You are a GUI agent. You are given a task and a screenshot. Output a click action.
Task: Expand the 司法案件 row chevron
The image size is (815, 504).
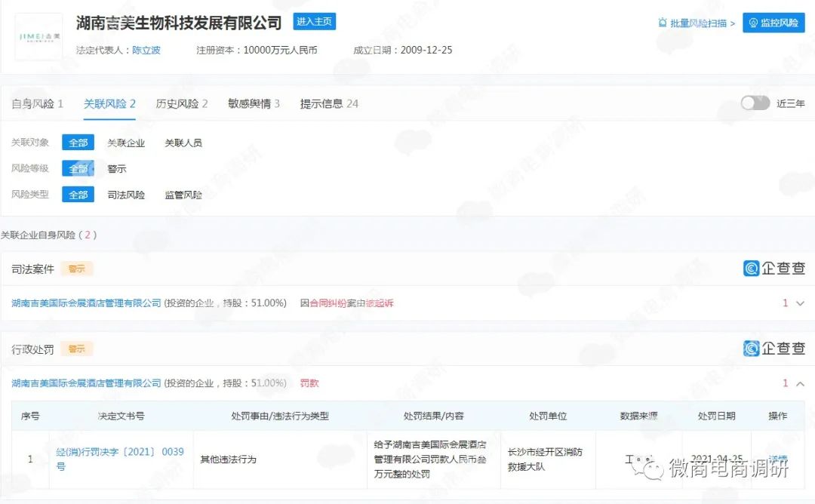pos(801,303)
